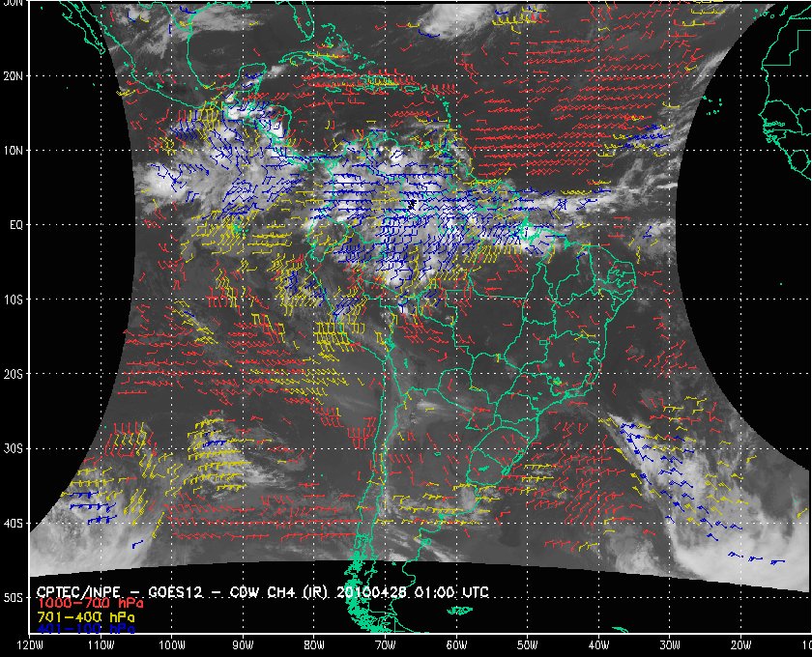Screen dimensions: 812x657
Task: Click the 120W longitude label
Action: [x=30, y=645]
